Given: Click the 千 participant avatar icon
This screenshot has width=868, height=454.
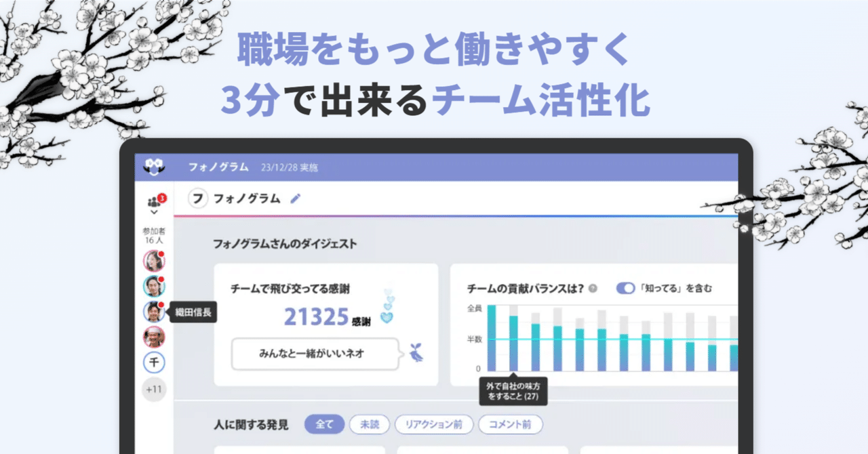Looking at the screenshot, I should point(154,362).
